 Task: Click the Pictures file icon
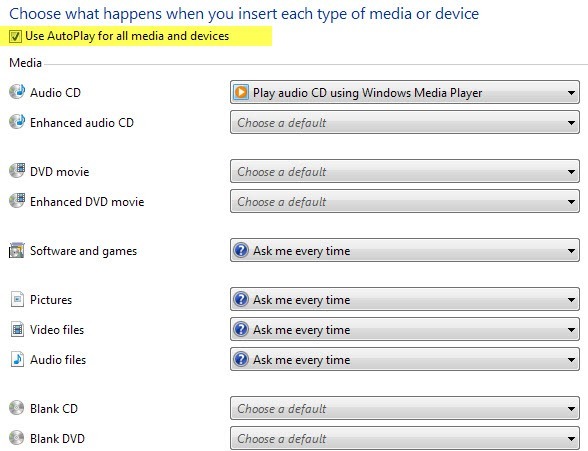[x=17, y=299]
